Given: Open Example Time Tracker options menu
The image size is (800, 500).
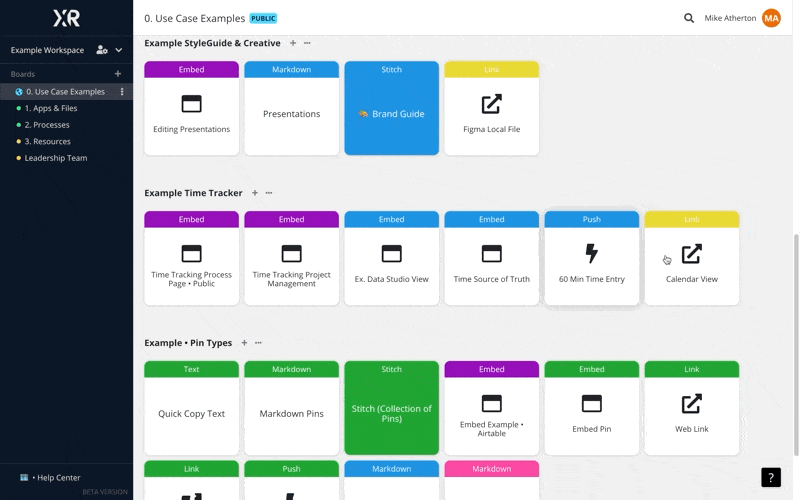Looking at the screenshot, I should click(x=269, y=193).
